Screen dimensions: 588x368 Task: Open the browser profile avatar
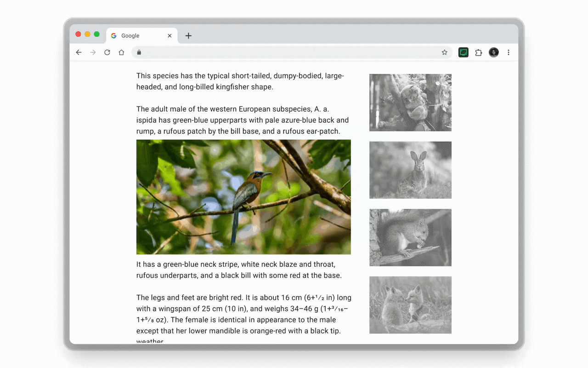(493, 52)
